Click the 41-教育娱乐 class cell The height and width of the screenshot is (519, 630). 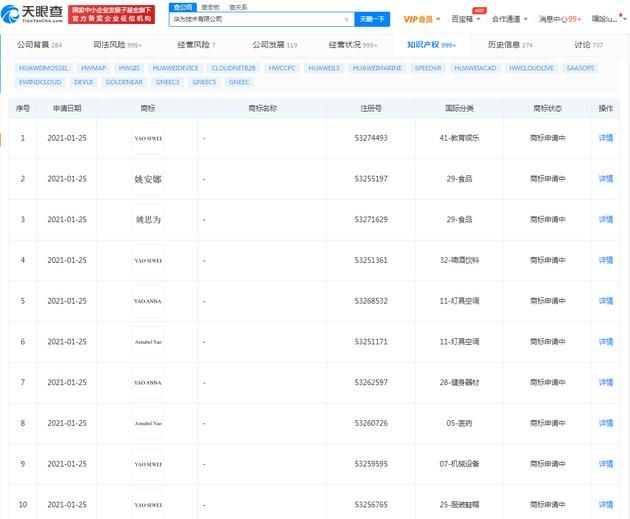coord(459,138)
